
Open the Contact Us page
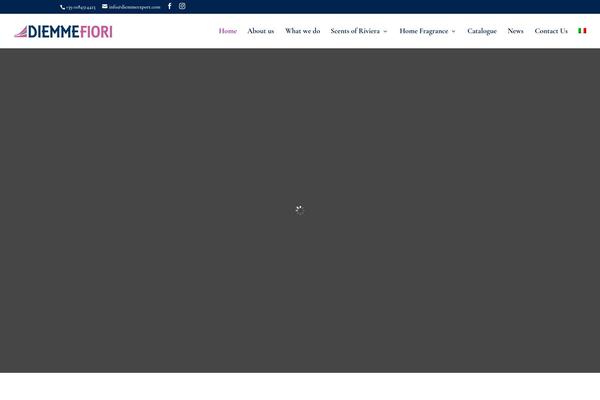551,31
